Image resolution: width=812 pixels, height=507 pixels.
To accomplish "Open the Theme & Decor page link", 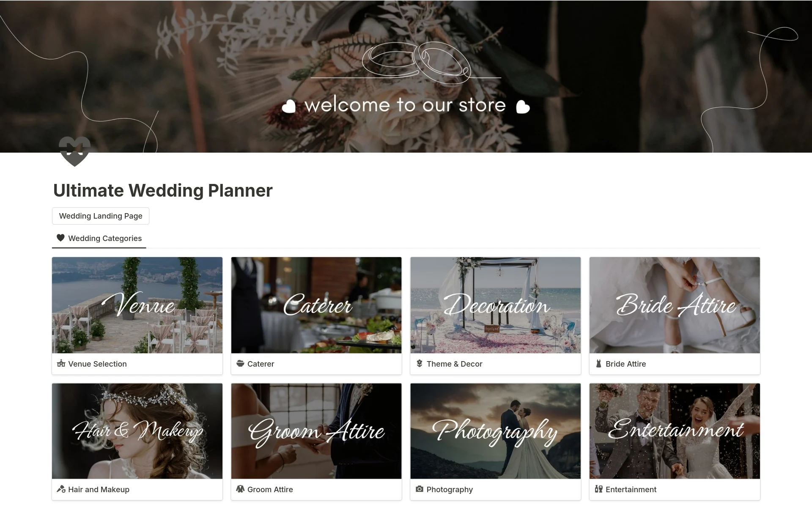I will pyautogui.click(x=454, y=364).
